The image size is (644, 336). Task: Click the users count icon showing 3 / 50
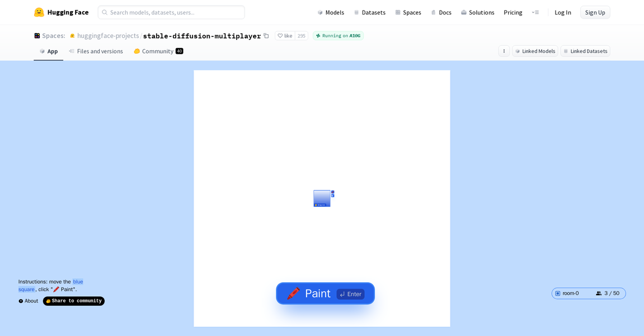(599, 293)
